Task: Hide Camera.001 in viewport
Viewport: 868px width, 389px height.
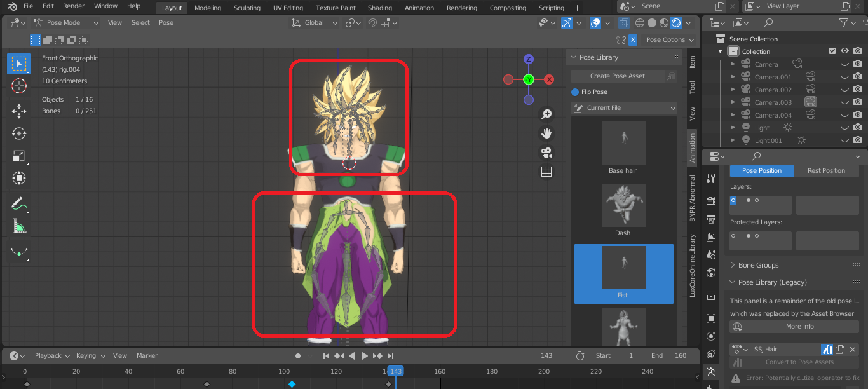Action: click(x=844, y=77)
